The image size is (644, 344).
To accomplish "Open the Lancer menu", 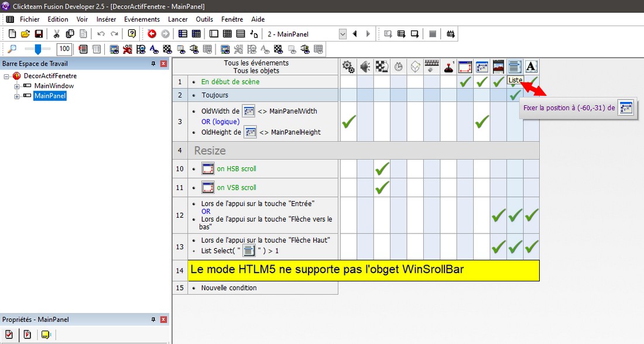I will (177, 19).
